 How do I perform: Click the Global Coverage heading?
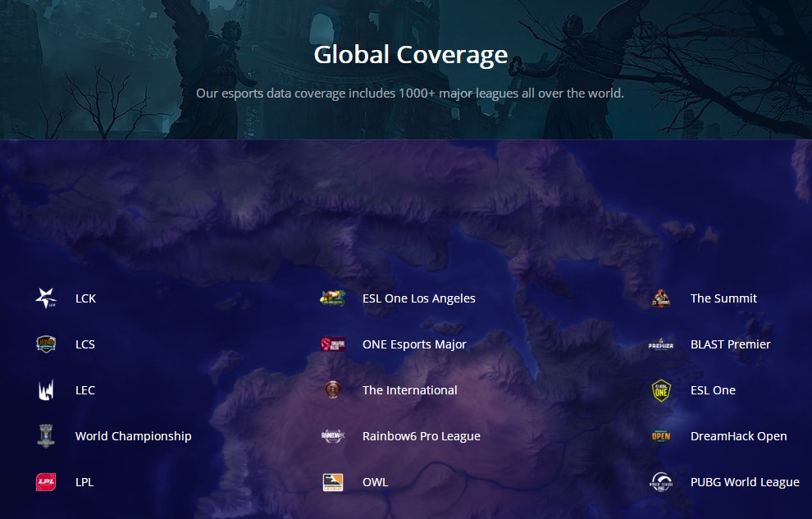411,55
